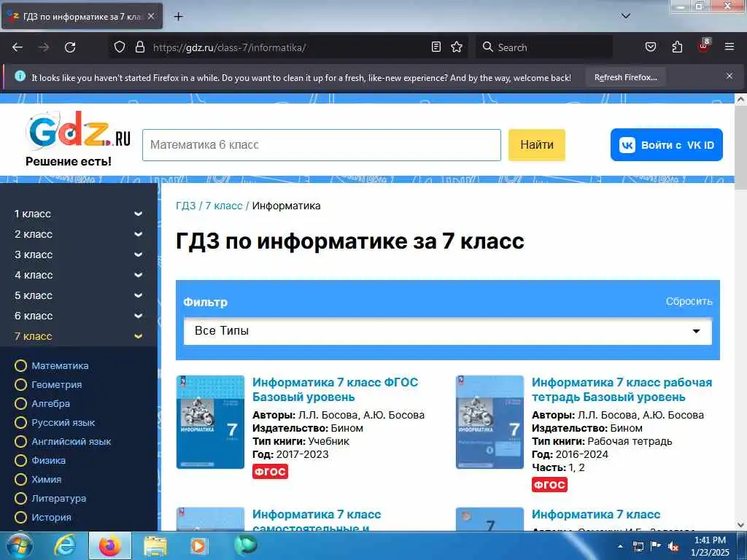The image size is (747, 560).
Task: Reload the page with the refresh icon
Action: 70,47
